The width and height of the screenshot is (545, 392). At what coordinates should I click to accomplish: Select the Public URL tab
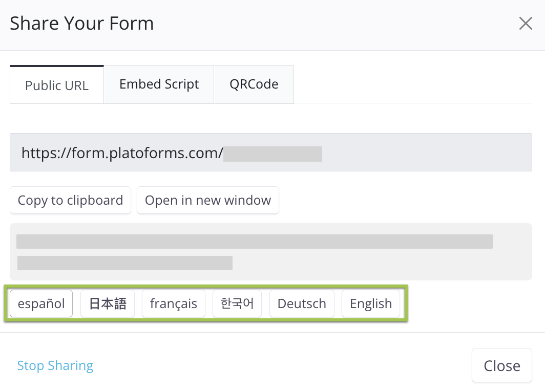(56, 85)
